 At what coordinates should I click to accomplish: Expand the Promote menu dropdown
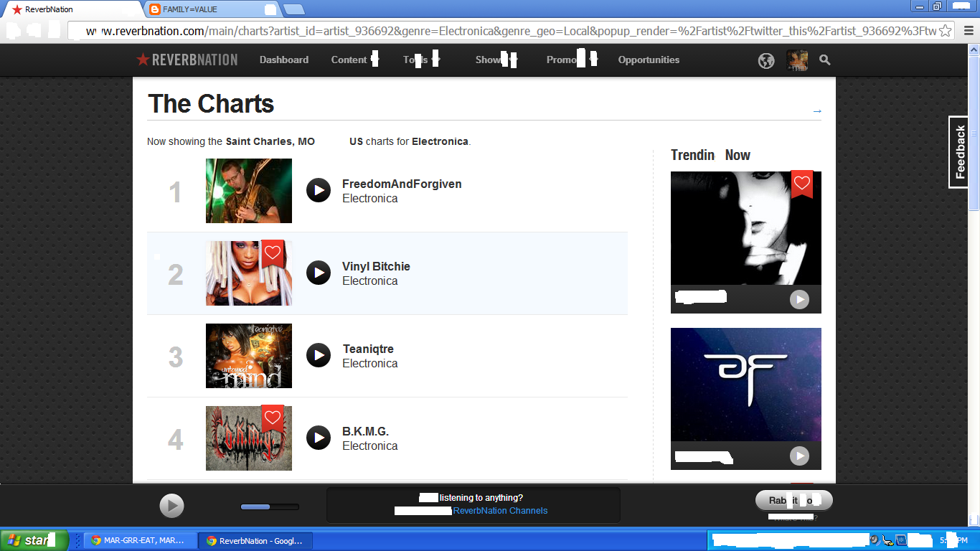point(572,60)
